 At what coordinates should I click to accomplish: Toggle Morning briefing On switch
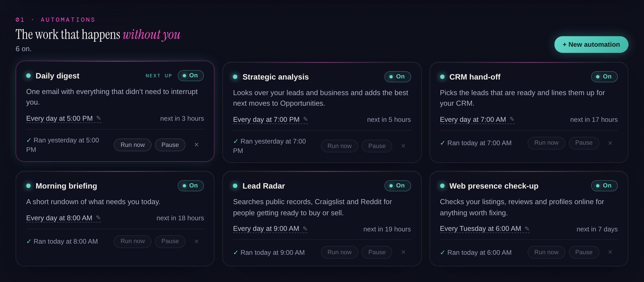click(x=191, y=186)
